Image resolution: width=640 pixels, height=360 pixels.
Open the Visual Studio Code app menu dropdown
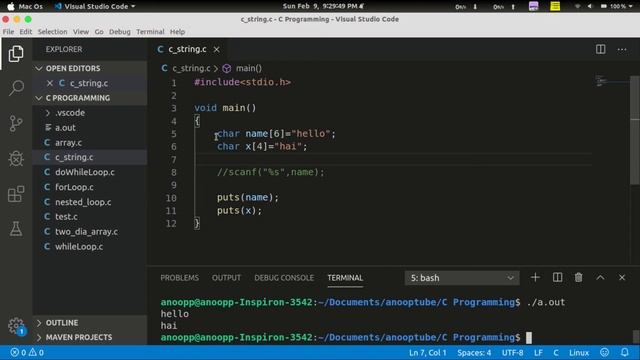click(x=95, y=6)
